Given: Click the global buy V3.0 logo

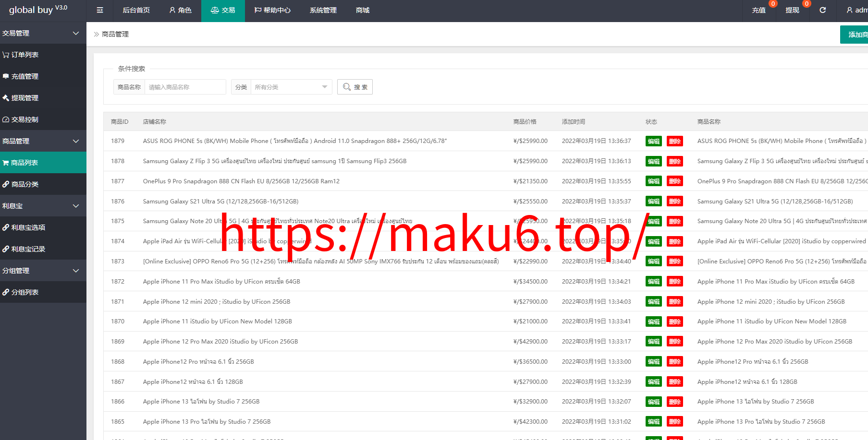Looking at the screenshot, I should coord(38,10).
